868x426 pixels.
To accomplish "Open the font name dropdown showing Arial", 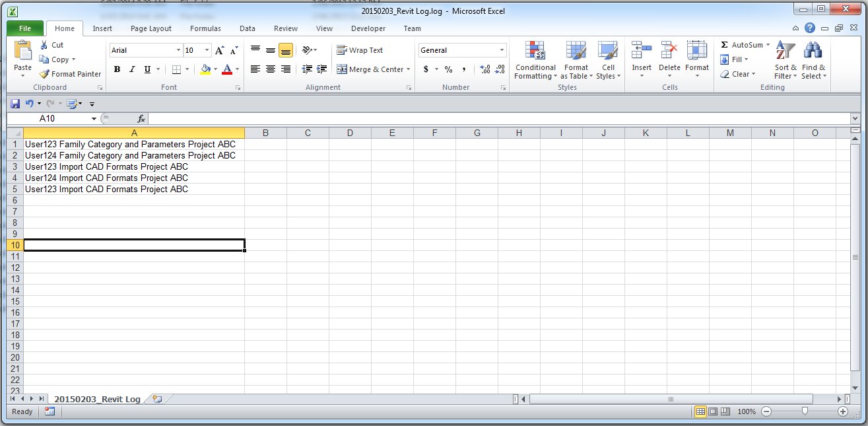I will tap(178, 50).
